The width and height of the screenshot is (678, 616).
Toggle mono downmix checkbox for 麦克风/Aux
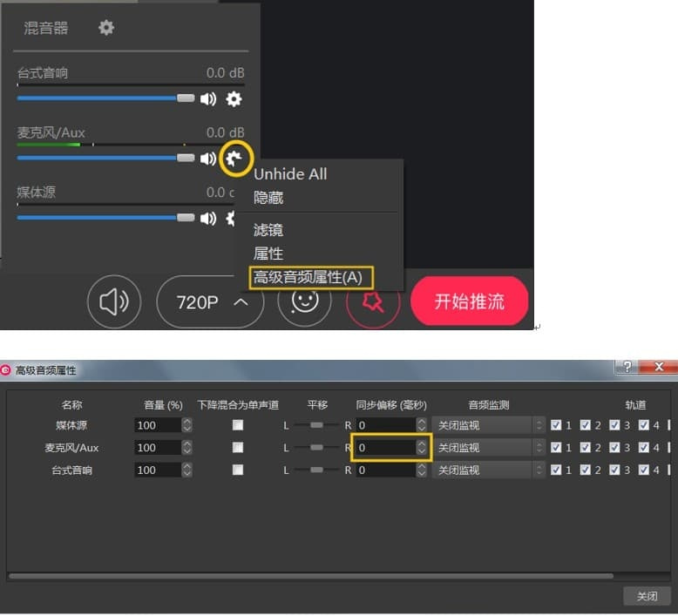237,448
